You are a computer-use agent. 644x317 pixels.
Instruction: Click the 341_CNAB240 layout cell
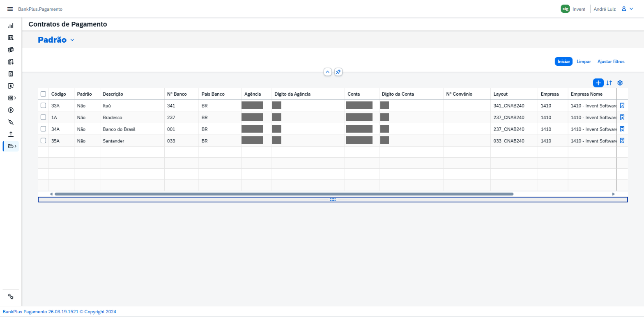(514, 106)
